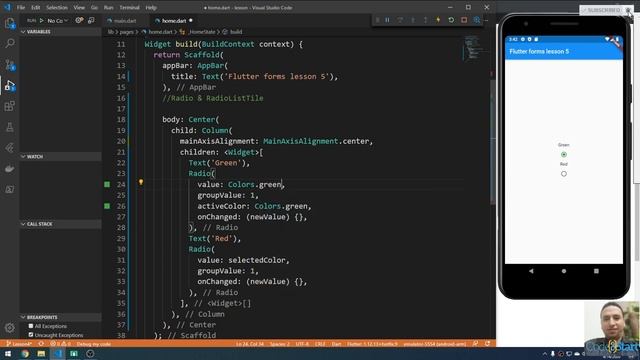The image size is (640, 360).
Task: Click the green color swatch on line 24 gutter
Action: [107, 184]
